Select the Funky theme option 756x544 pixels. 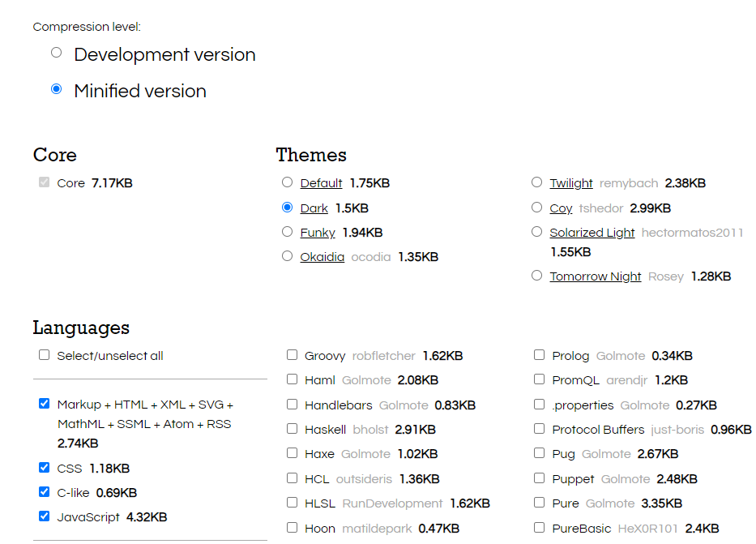(287, 232)
